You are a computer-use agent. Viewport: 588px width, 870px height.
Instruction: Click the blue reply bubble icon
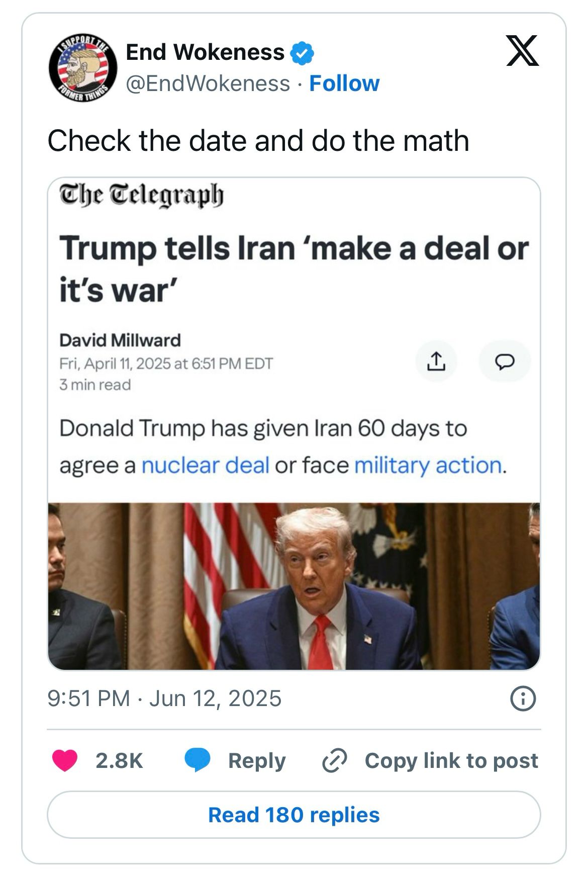(x=198, y=760)
